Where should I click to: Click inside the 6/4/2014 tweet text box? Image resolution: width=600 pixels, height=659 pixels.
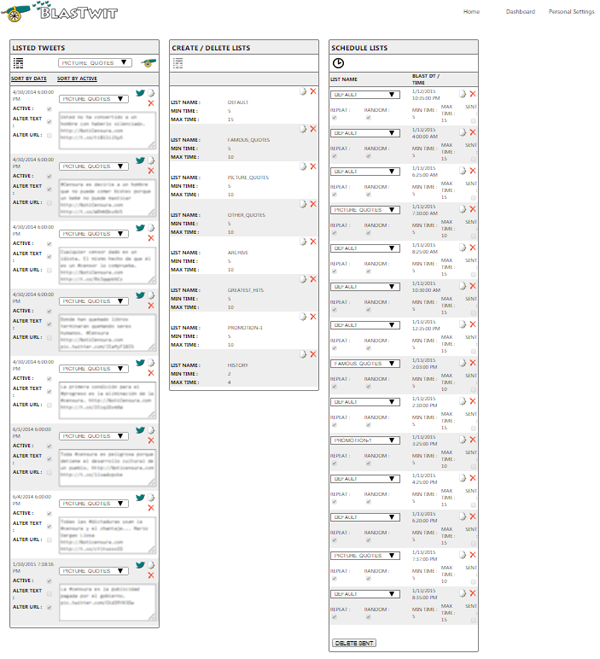tap(108, 535)
